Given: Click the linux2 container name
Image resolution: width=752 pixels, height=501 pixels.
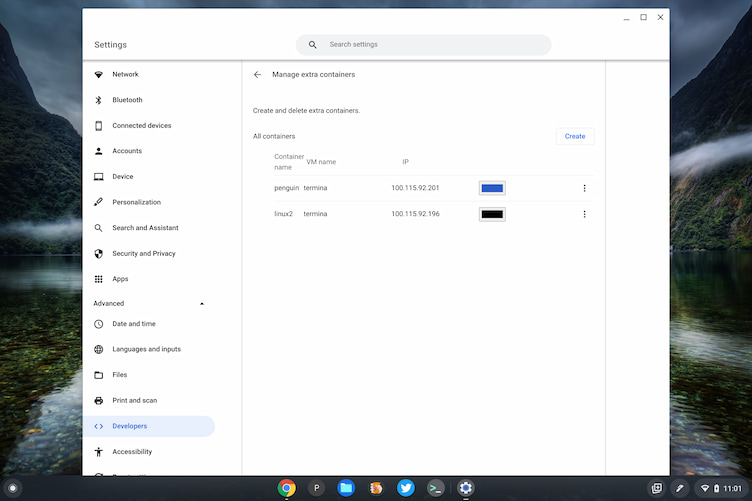Looking at the screenshot, I should point(283,214).
